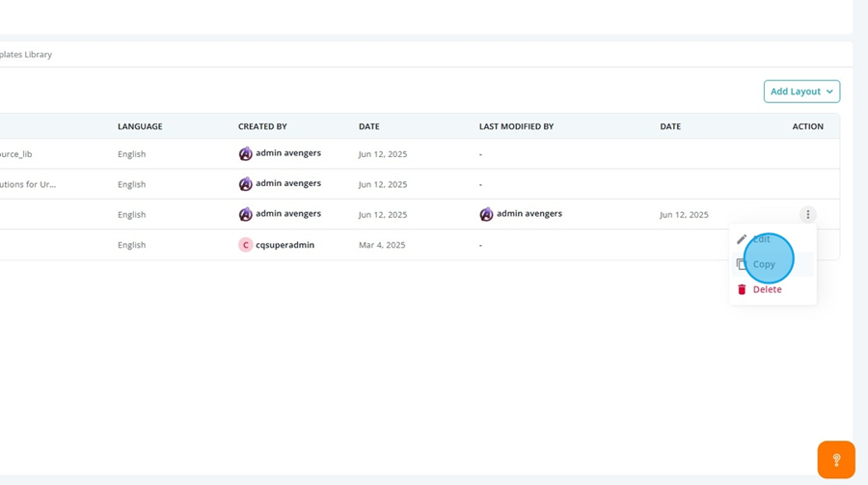
Task: Open the three-dot action menu icon
Action: pyautogui.click(x=807, y=214)
